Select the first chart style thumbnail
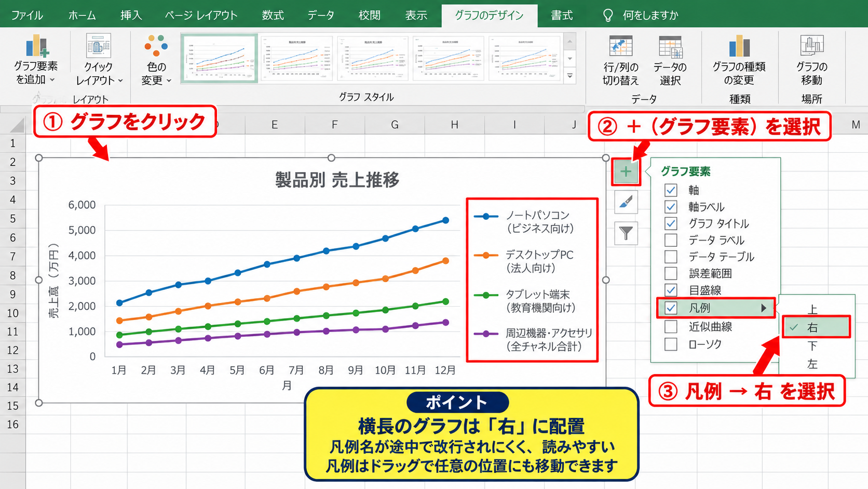This screenshot has width=868, height=489. [x=219, y=58]
